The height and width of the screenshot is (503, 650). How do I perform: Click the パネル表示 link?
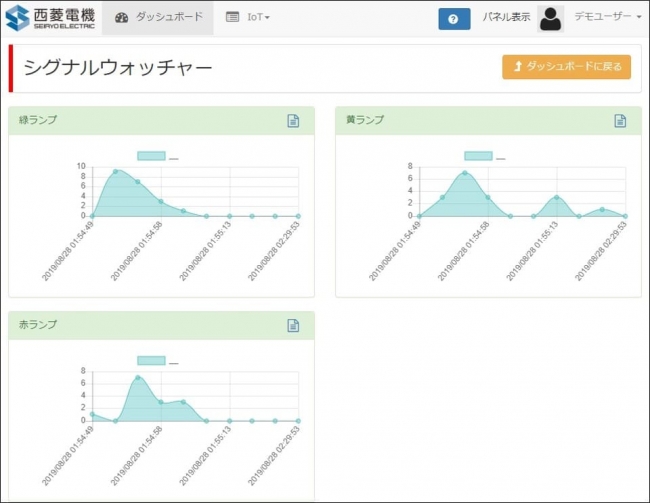coord(506,17)
